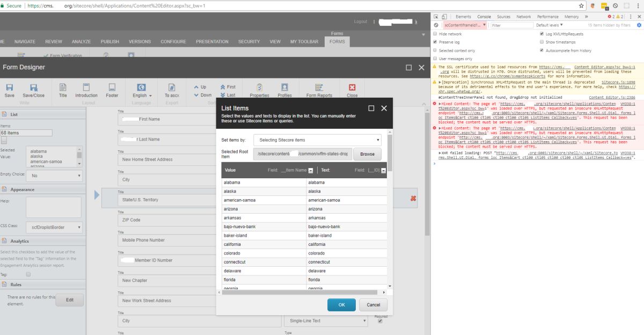The width and height of the screenshot is (644, 335).
Task: Click the Logout link
Action: coord(361,21)
